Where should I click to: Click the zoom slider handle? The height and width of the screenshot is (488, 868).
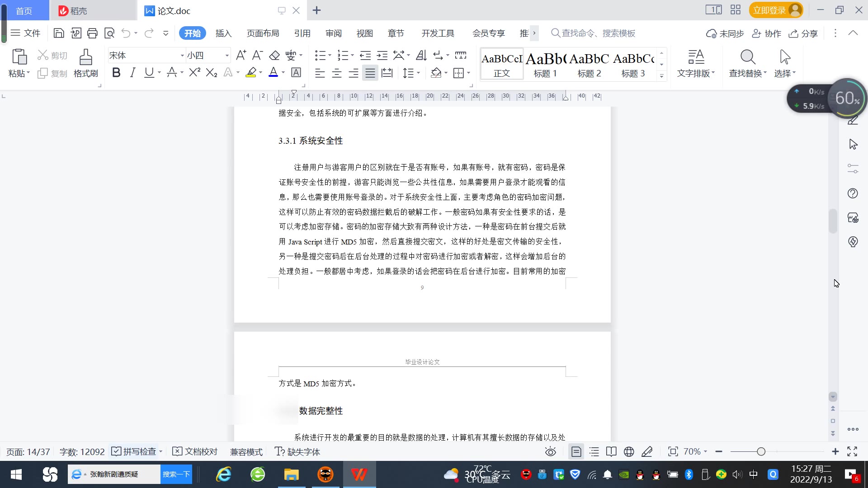tap(761, 452)
